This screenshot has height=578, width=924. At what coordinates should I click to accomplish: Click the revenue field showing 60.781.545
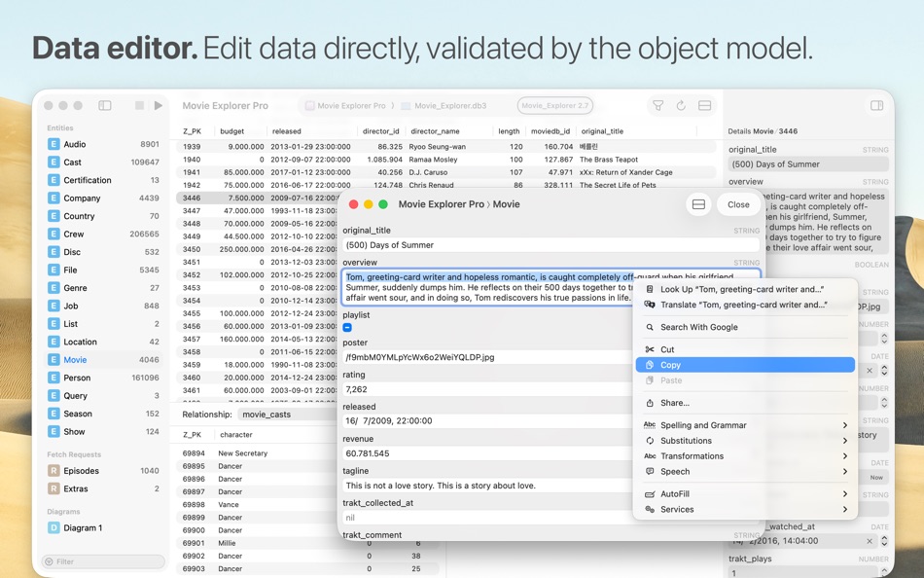tap(486, 453)
